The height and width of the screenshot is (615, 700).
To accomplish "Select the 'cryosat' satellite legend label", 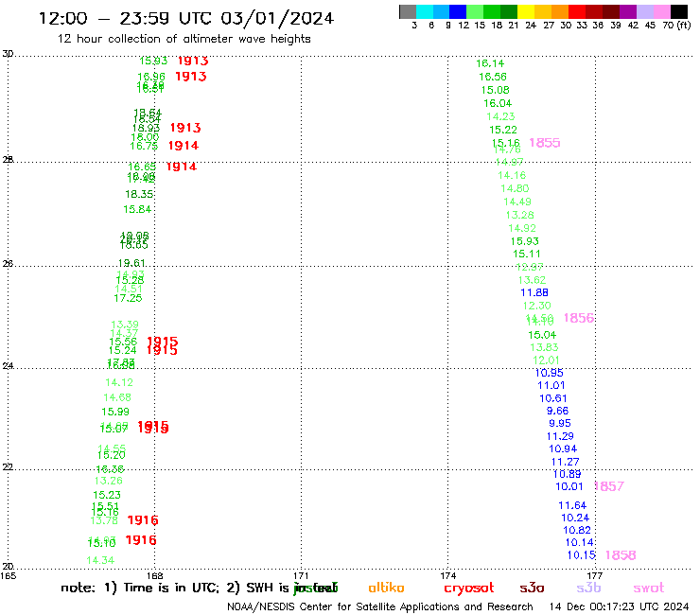I will [469, 589].
